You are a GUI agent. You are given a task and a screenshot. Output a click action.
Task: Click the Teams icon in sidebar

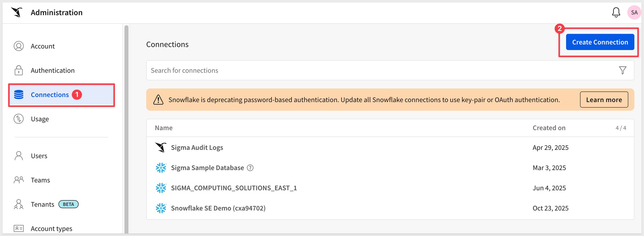click(19, 180)
